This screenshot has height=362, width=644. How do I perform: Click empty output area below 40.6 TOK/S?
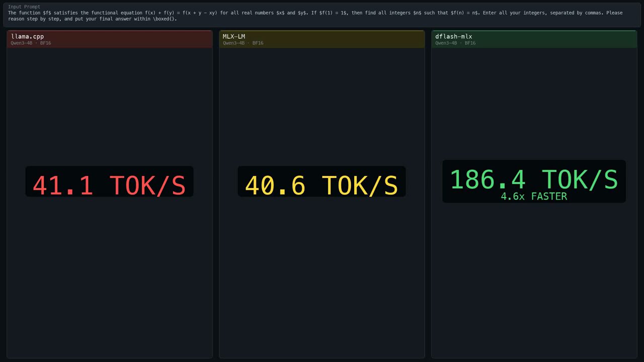pyautogui.click(x=321, y=277)
